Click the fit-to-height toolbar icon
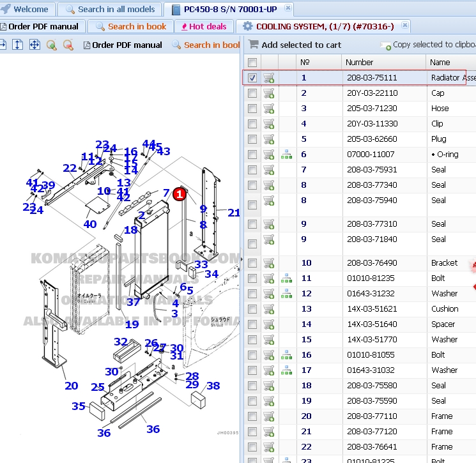 point(18,45)
